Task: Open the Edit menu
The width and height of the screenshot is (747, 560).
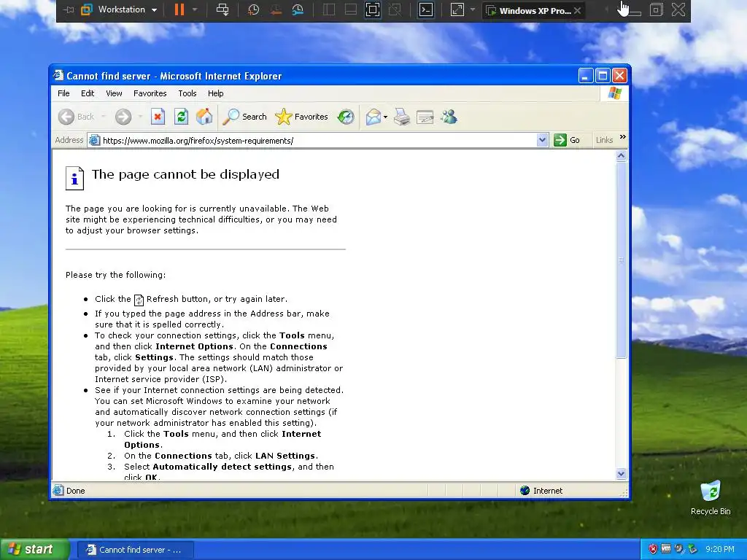Action: coord(88,93)
